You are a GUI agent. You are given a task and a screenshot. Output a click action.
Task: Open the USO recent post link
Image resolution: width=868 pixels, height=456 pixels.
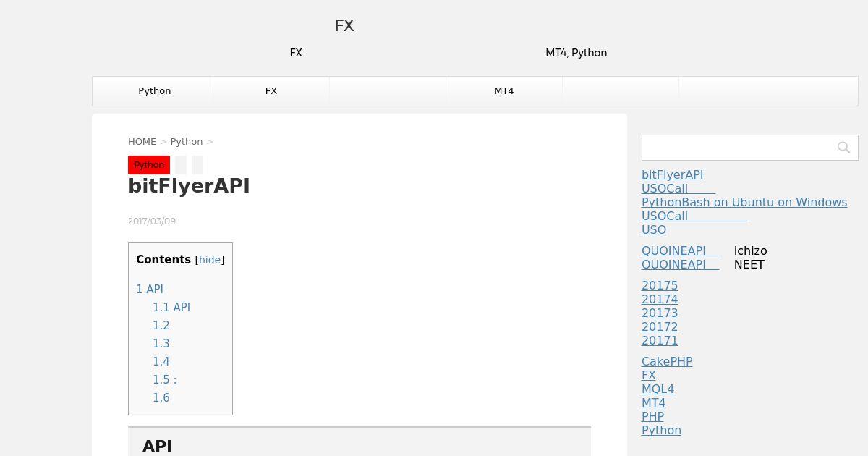coord(654,230)
